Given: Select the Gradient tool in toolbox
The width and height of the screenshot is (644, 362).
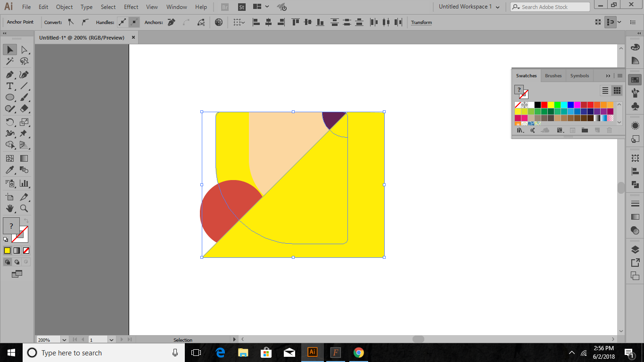Looking at the screenshot, I should click(25, 158).
